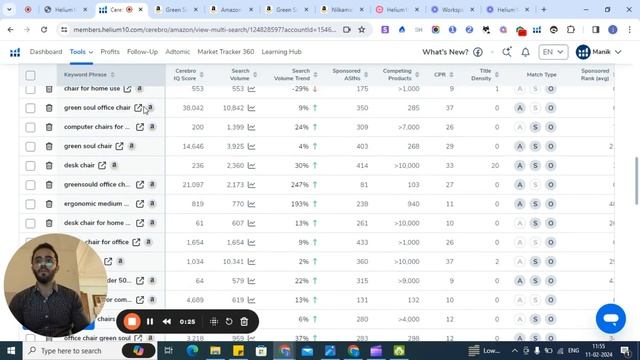Delete the green soul office chair row
The width and height of the screenshot is (640, 360).
click(49, 108)
